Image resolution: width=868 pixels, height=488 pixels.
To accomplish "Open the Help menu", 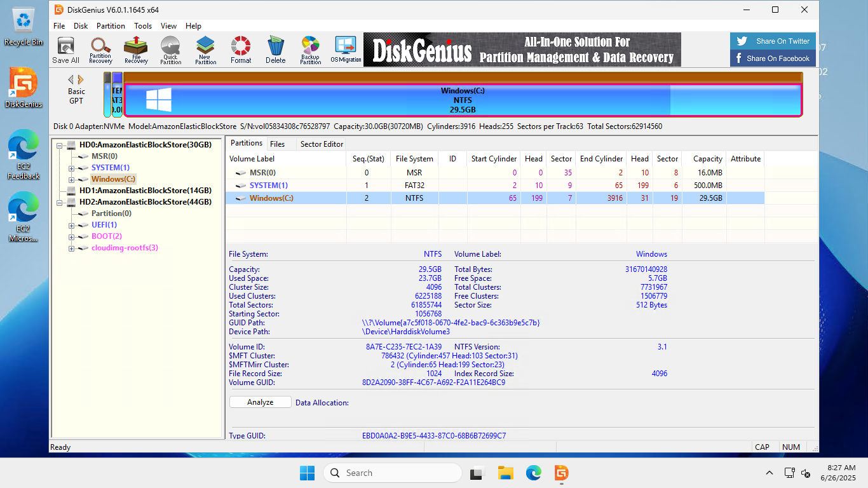I will click(193, 26).
